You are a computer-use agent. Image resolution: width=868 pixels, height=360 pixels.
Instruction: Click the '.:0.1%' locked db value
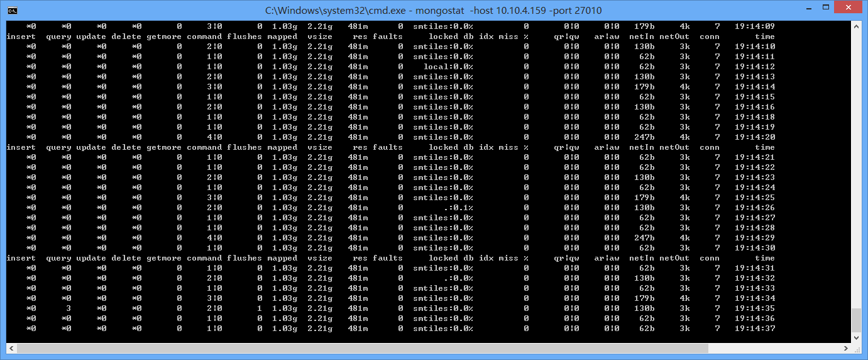tap(458, 208)
